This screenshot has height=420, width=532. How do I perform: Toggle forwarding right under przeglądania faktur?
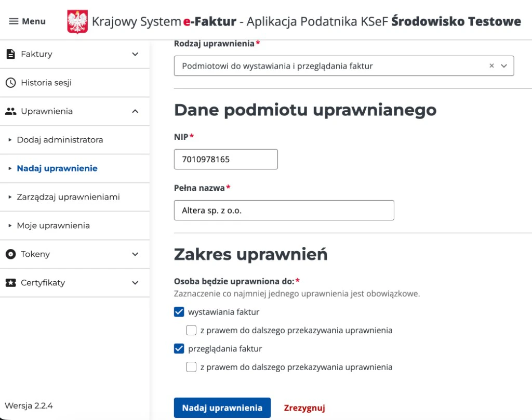click(191, 366)
